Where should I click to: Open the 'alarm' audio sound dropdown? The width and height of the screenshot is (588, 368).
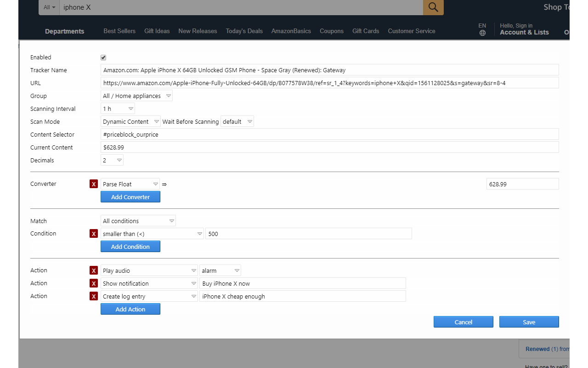pos(220,270)
